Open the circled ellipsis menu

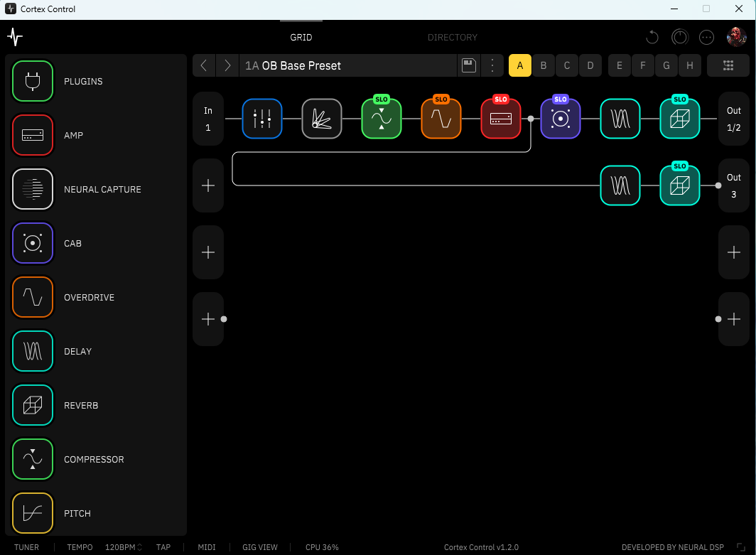706,37
